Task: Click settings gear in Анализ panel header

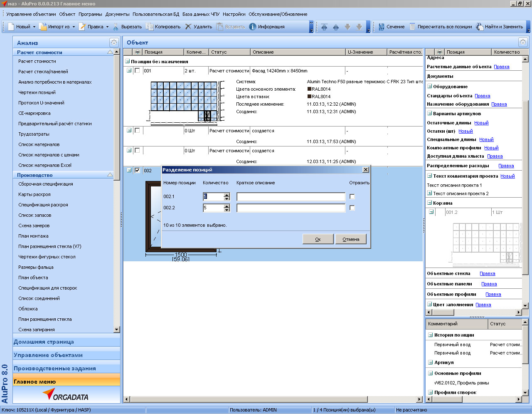Action: (114, 42)
